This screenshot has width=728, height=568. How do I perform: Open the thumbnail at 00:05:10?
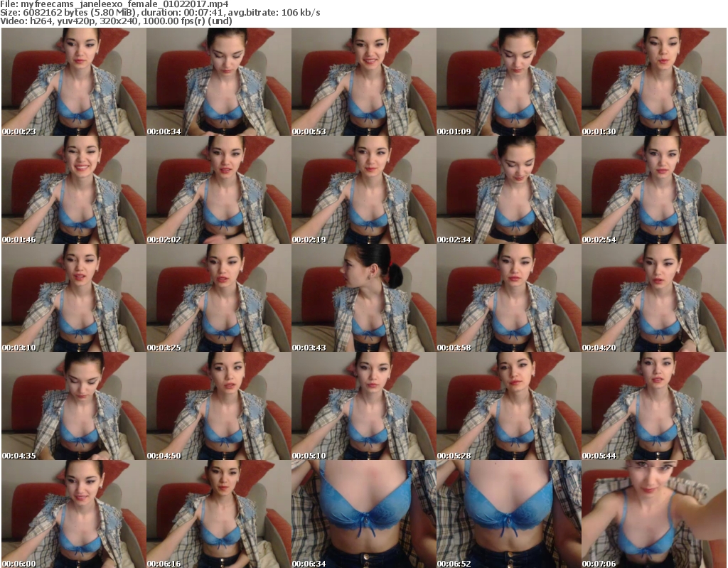point(363,406)
